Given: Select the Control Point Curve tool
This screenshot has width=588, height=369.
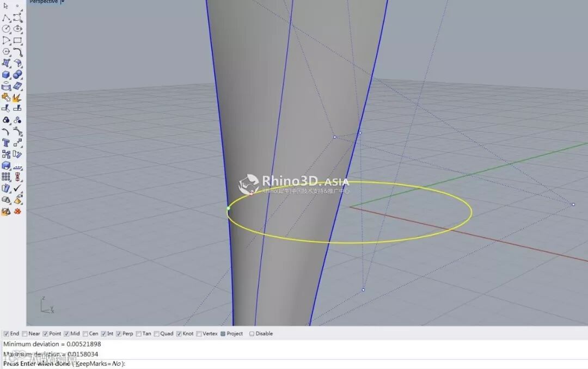Looking at the screenshot, I should pos(17,17).
